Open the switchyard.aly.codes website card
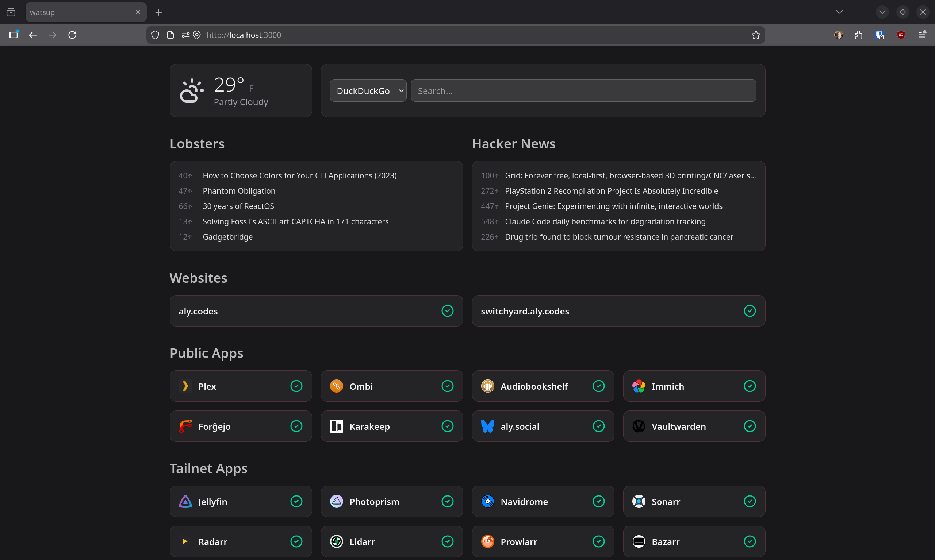Viewport: 935px width, 560px height. (x=618, y=311)
